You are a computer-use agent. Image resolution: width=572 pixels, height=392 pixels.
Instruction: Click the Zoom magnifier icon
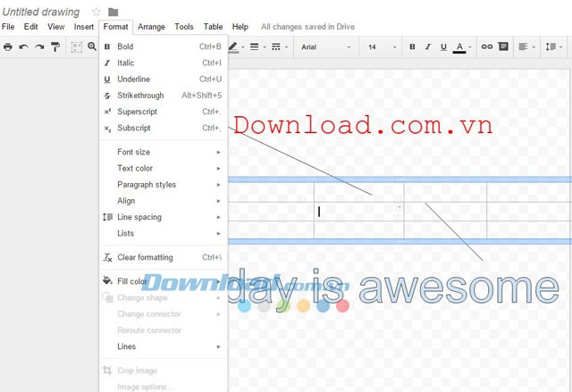[92, 46]
